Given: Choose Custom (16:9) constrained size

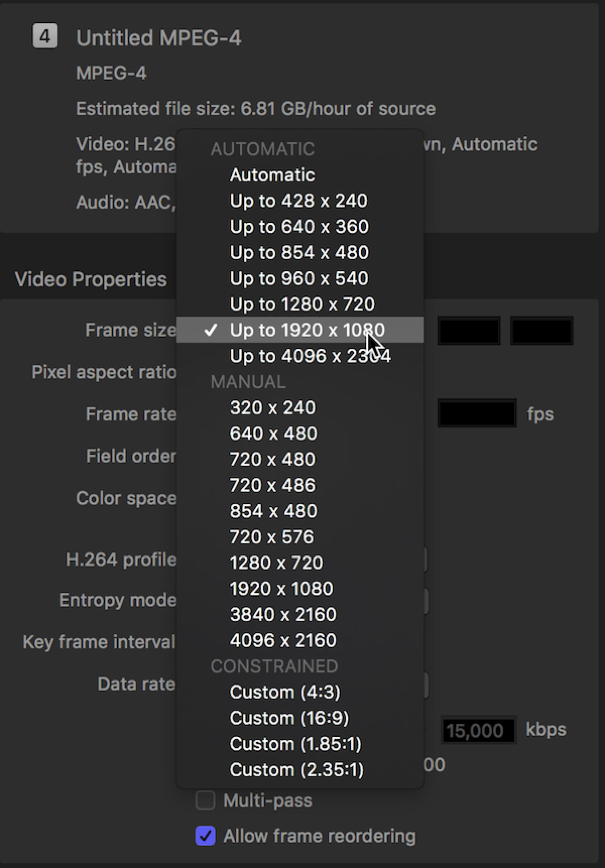Looking at the screenshot, I should pos(289,718).
